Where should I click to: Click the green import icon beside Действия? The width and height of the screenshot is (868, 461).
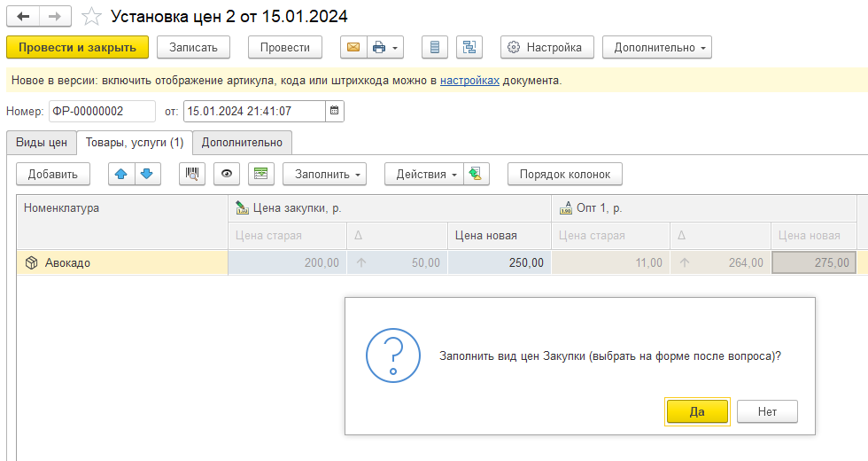(477, 174)
